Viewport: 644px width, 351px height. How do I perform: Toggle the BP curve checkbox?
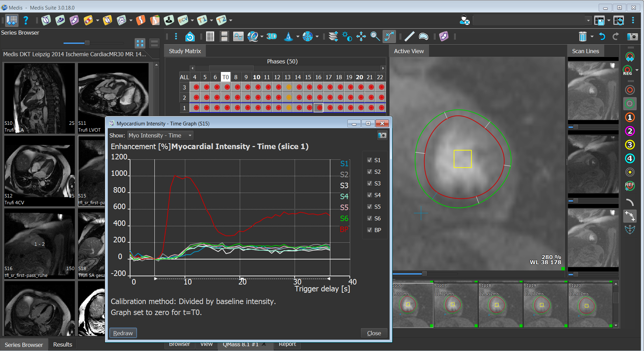tap(370, 230)
